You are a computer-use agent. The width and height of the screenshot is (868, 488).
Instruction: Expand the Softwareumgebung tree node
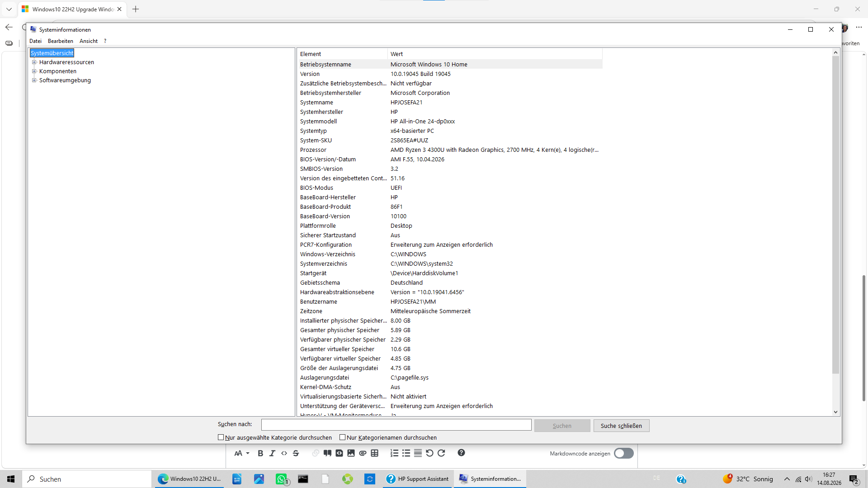[x=34, y=80]
